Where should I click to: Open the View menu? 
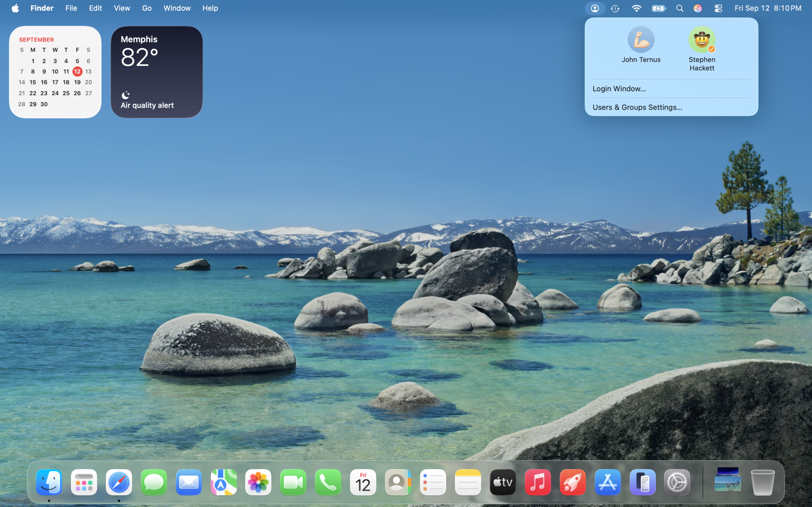point(122,8)
